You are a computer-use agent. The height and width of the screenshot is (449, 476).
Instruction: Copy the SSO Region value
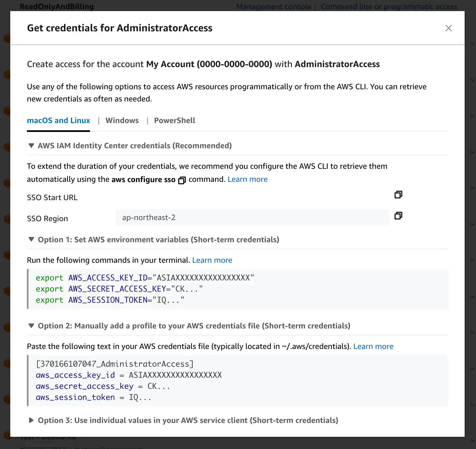click(x=398, y=216)
